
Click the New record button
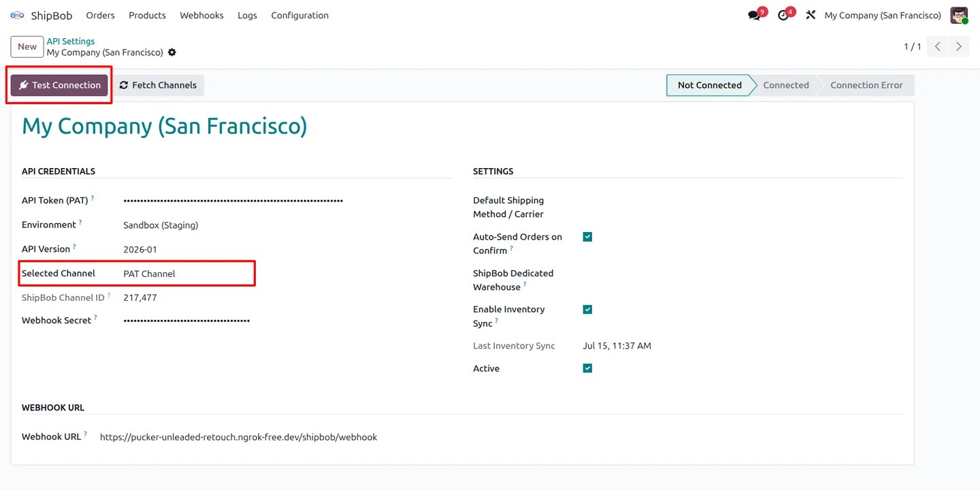(x=27, y=47)
